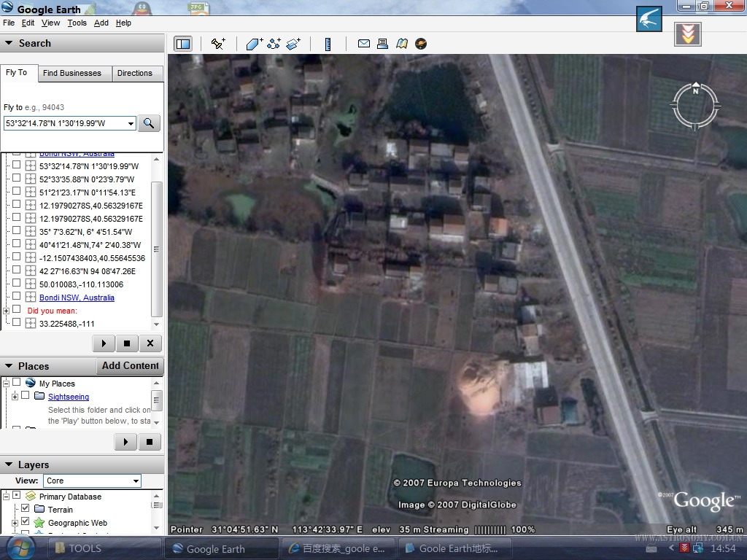Play search results tour button
The width and height of the screenshot is (747, 560).
pos(104,343)
